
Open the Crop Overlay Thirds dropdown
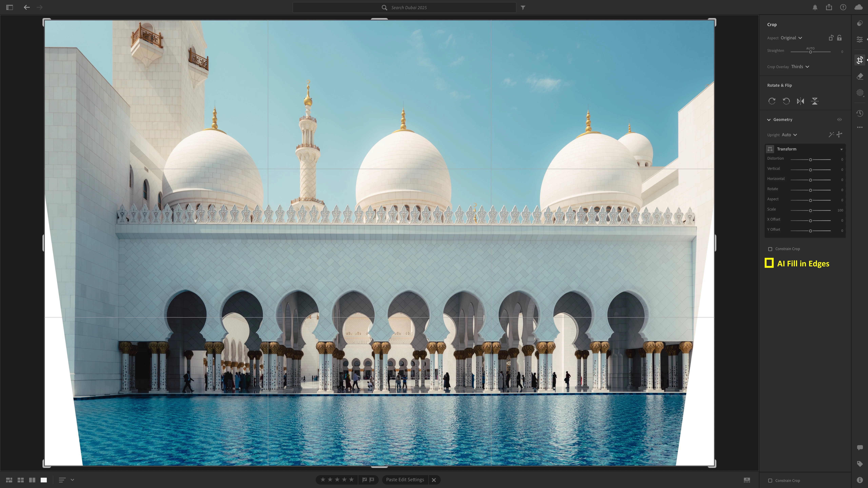pyautogui.click(x=800, y=67)
